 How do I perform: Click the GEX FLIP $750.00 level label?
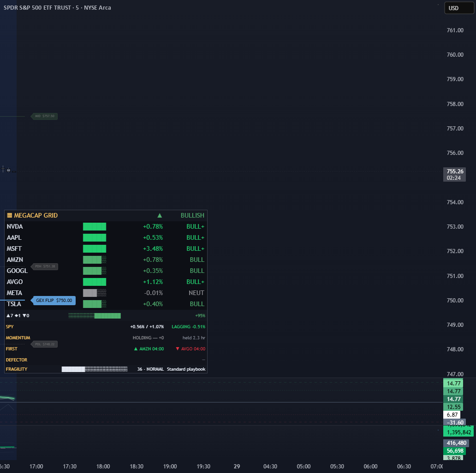tap(54, 301)
